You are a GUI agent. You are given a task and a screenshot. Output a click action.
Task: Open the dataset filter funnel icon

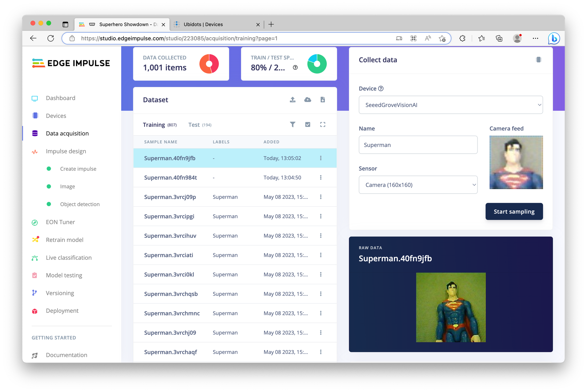click(x=293, y=125)
